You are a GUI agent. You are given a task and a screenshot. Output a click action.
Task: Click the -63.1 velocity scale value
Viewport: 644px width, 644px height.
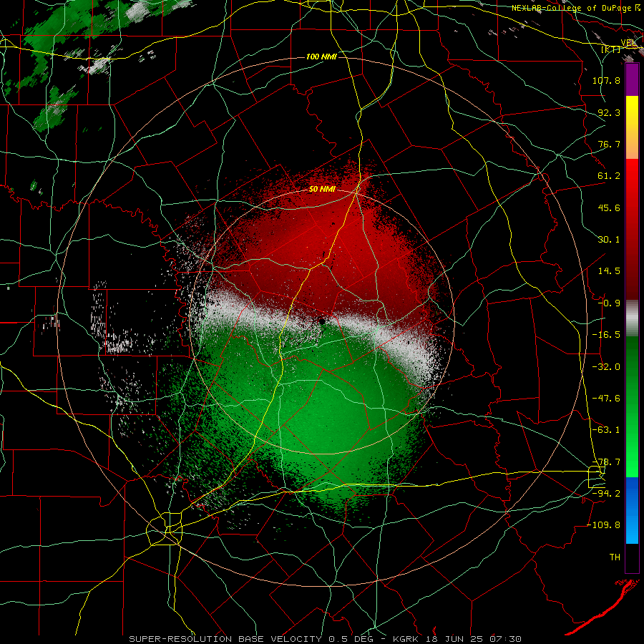[606, 430]
